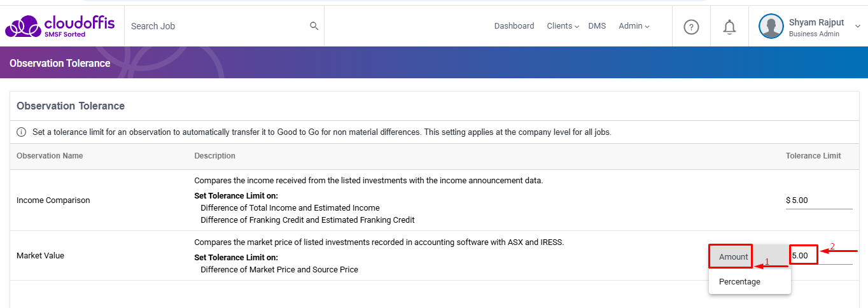This screenshot has width=868, height=308.
Task: Click the Income Comparison tolerance limit field
Action: (x=819, y=200)
